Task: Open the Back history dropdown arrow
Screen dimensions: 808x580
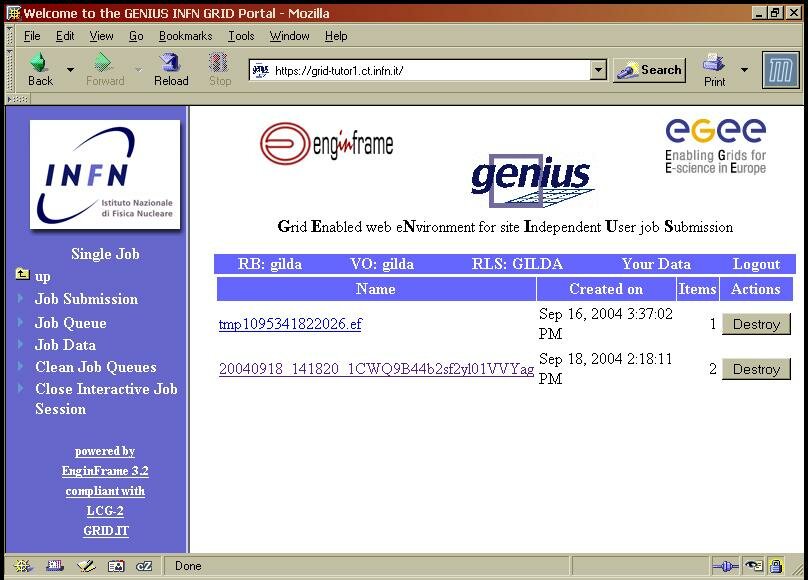Action: click(70, 69)
